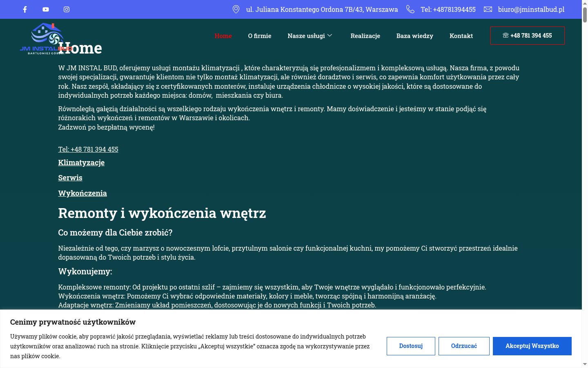Click the biuro@jminstalbud.pl email address

tap(531, 9)
